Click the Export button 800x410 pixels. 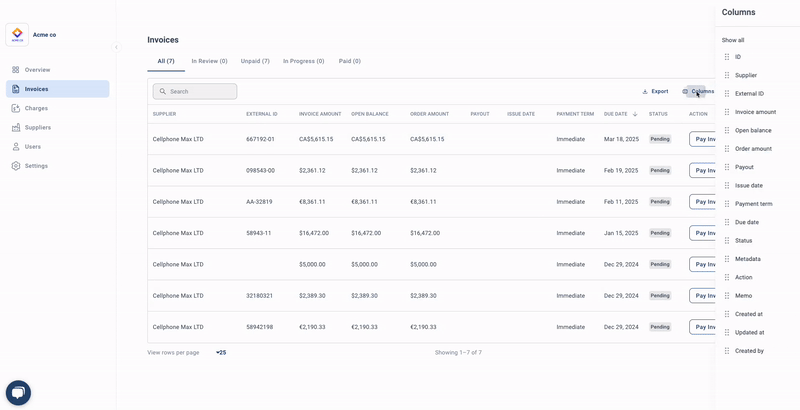(x=655, y=91)
